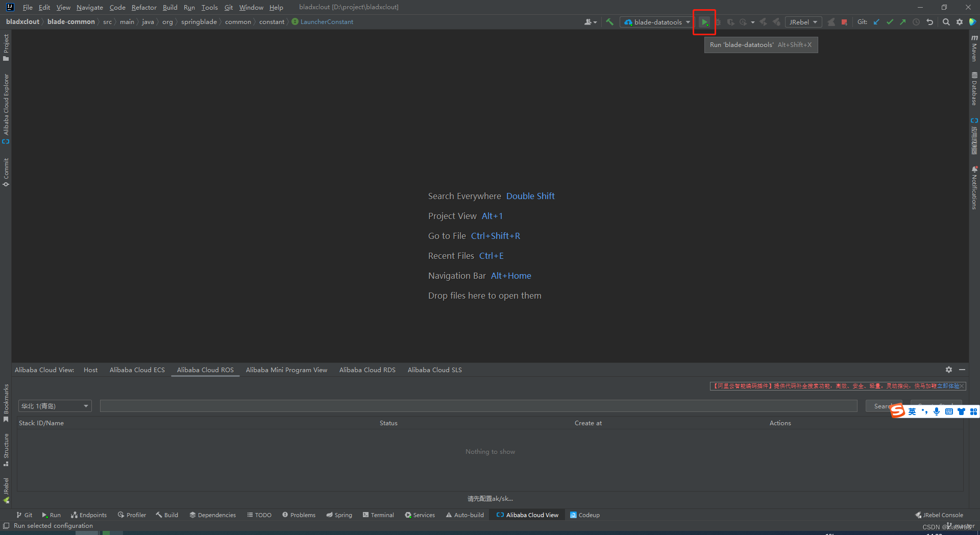Open the Terminal tool window tab
Image resolution: width=980 pixels, height=535 pixels.
point(378,515)
